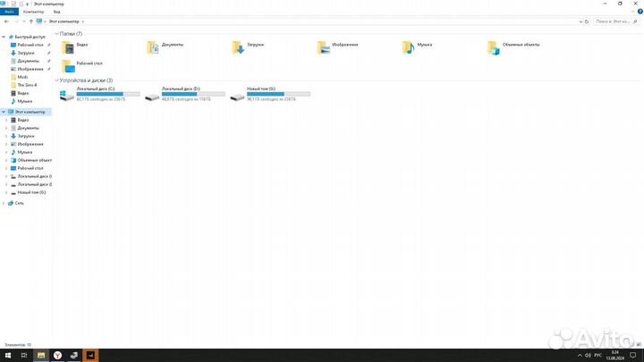The image size is (644, 362).
Task: Open Локальный диск (C:) drive
Action: [x=68, y=95]
